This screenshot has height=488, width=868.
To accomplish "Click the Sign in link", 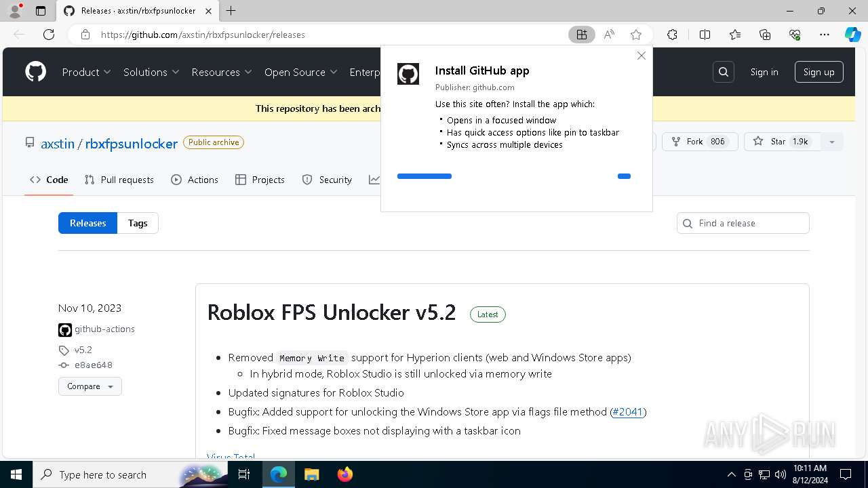I will coord(764,72).
